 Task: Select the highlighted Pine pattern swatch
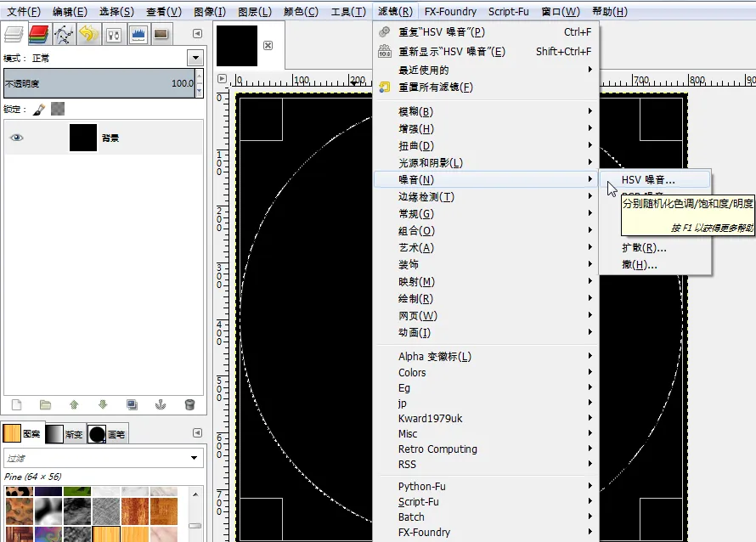106,534
